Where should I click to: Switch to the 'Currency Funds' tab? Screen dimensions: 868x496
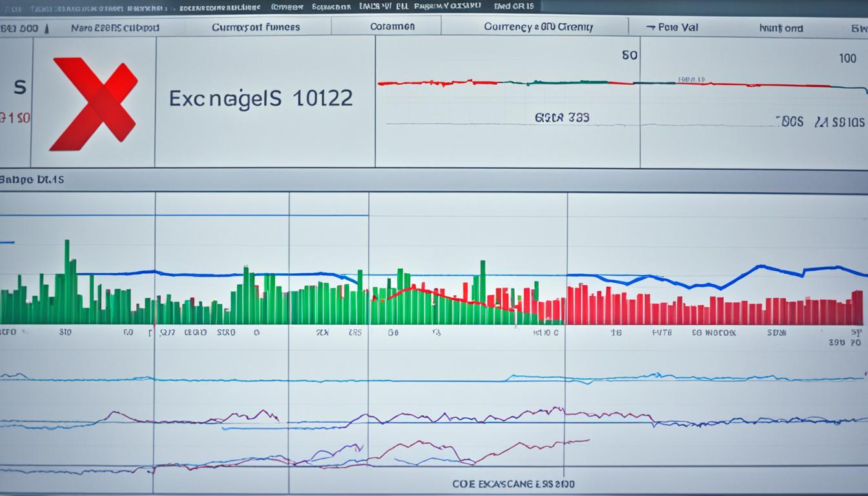click(x=255, y=26)
